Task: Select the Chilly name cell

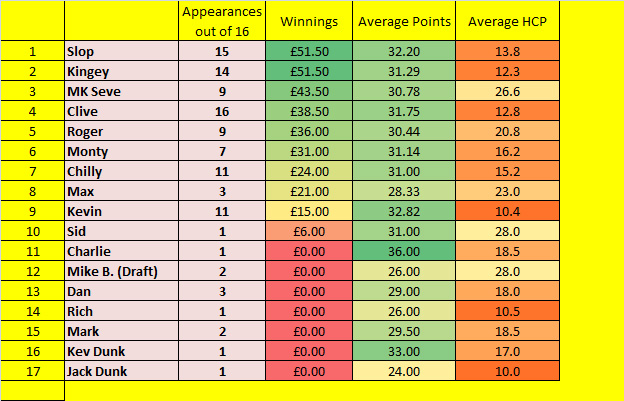Action: (x=121, y=171)
